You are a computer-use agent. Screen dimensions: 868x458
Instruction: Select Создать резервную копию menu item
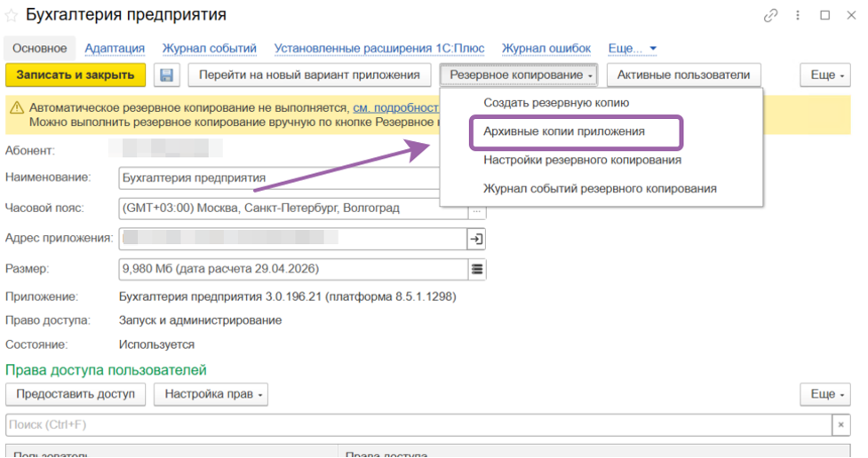click(x=556, y=103)
